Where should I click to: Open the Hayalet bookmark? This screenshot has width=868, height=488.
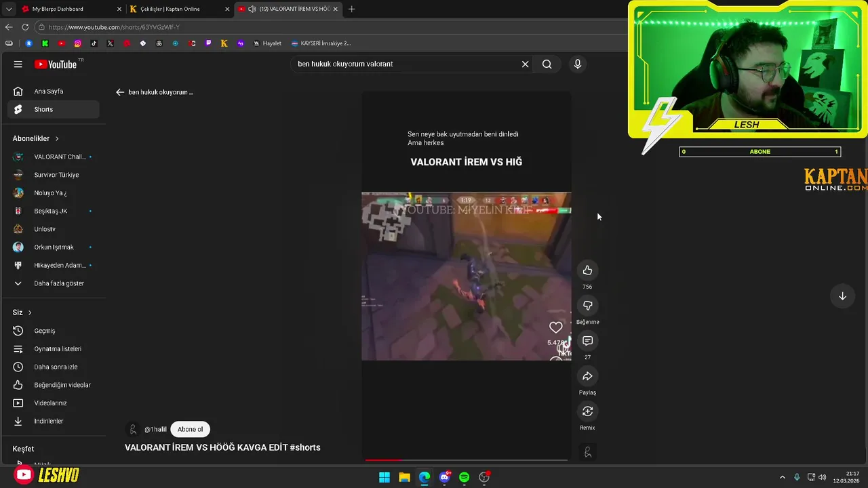(x=267, y=43)
